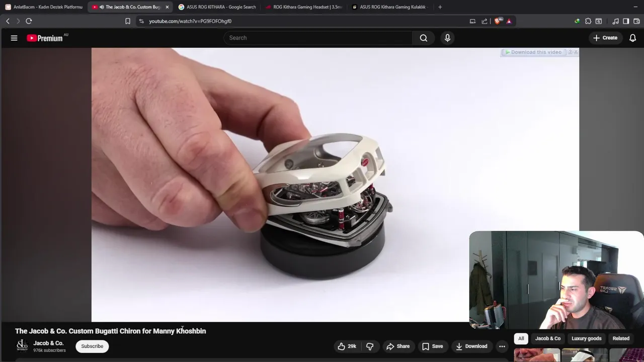This screenshot has height=362, width=644.
Task: Close the Download this video overlay
Action: click(576, 52)
